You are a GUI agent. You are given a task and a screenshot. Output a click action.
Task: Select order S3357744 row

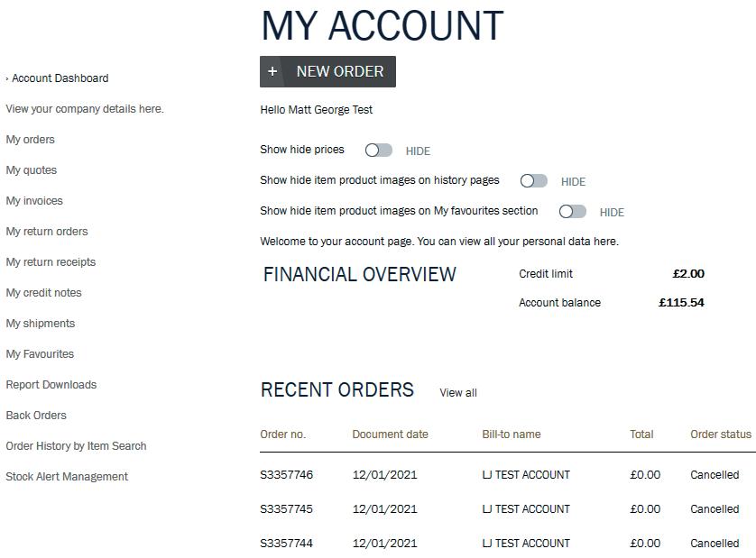(508, 543)
